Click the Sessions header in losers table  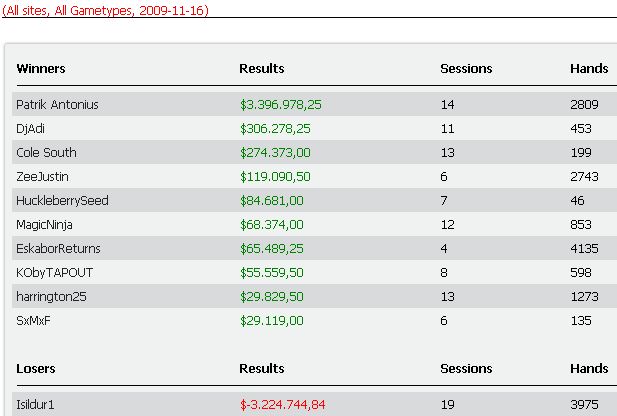466,368
